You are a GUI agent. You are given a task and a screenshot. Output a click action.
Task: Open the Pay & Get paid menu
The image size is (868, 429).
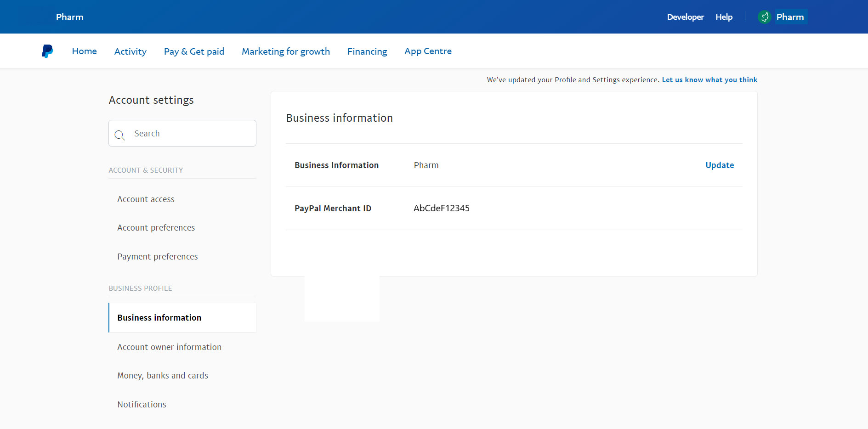[x=194, y=51]
